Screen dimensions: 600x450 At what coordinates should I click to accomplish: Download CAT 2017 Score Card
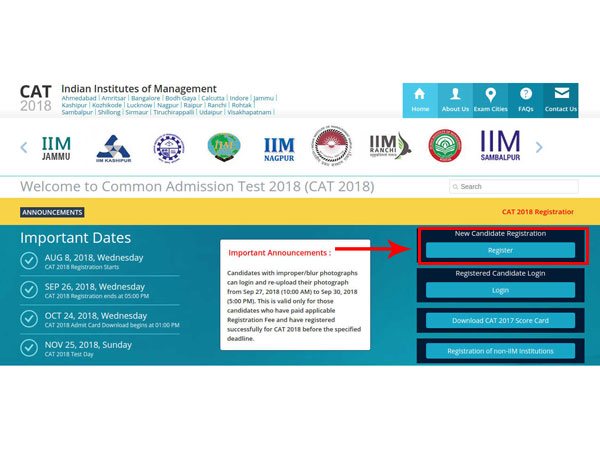[x=500, y=320]
